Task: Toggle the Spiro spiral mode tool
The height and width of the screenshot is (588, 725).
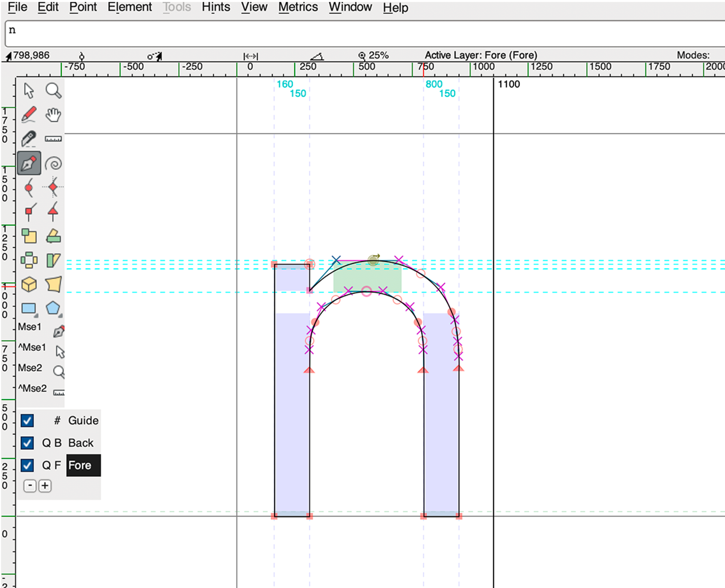Action: (x=53, y=163)
